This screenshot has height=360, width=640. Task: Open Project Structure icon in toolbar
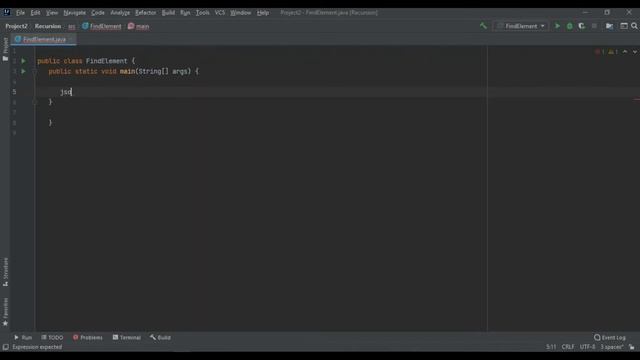point(609,26)
